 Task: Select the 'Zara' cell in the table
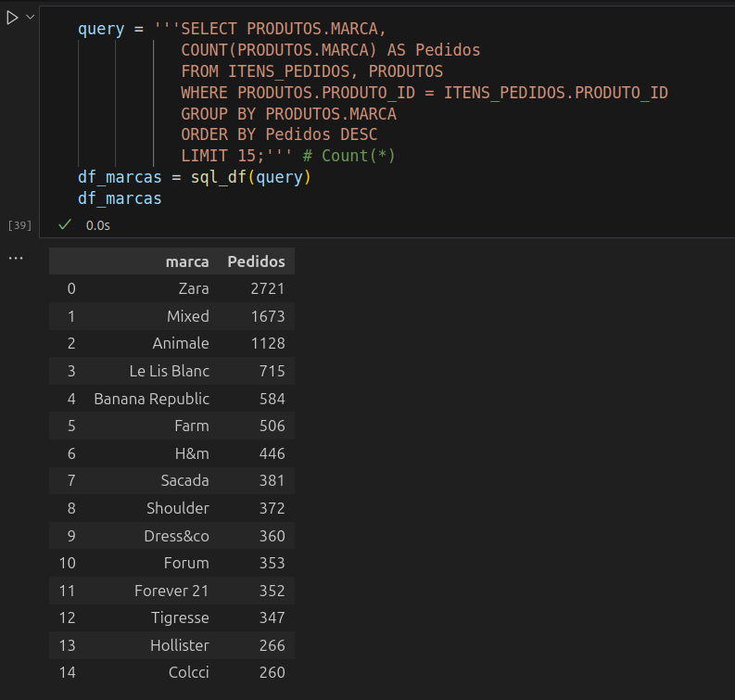tap(194, 288)
